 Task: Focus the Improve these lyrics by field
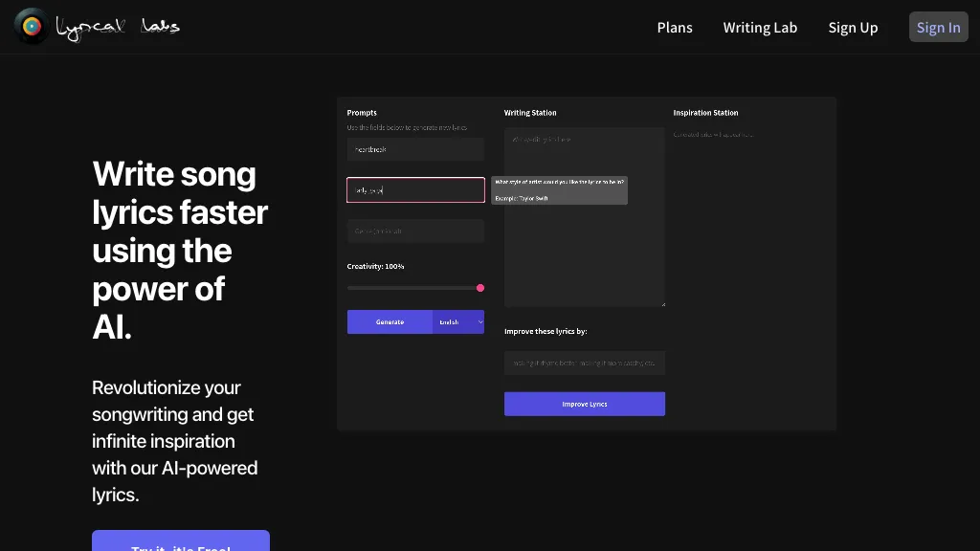[584, 363]
